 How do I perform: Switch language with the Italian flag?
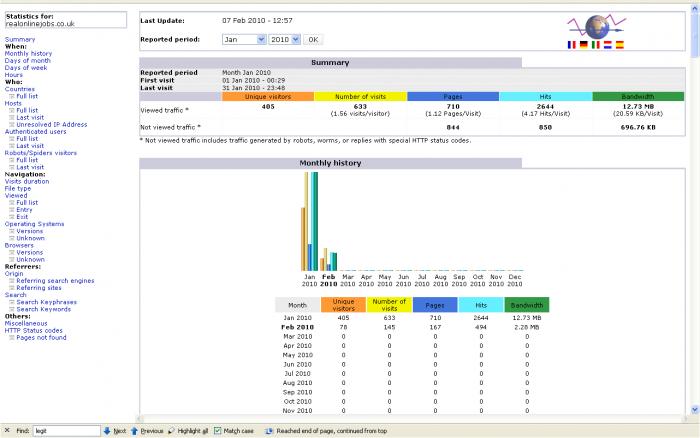point(595,45)
